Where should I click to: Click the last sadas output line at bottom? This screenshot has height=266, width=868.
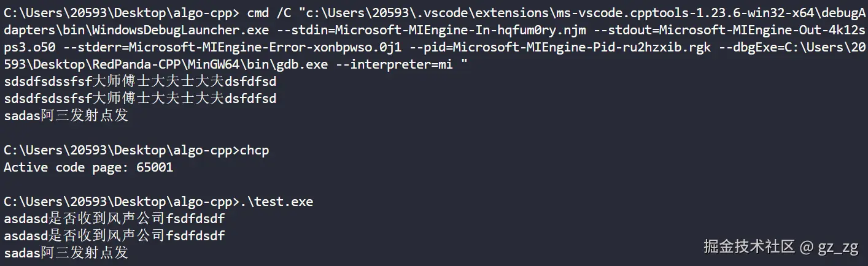click(x=66, y=253)
